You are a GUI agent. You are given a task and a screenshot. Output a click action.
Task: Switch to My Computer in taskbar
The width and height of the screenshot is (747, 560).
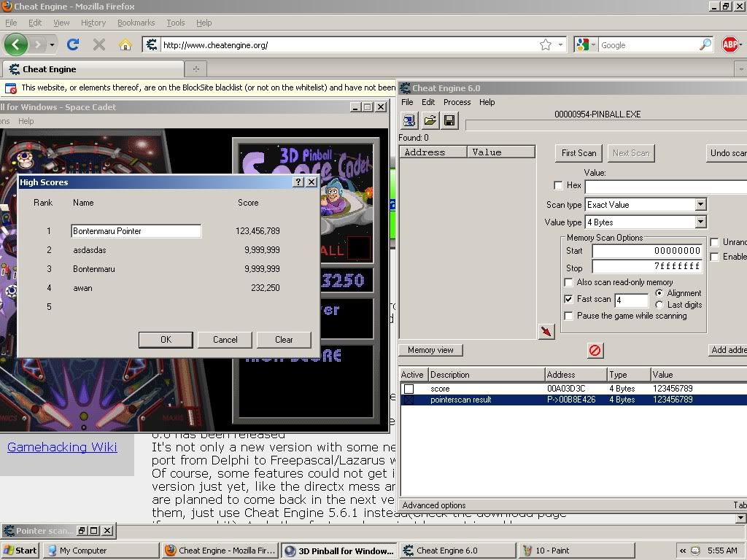click(x=101, y=551)
